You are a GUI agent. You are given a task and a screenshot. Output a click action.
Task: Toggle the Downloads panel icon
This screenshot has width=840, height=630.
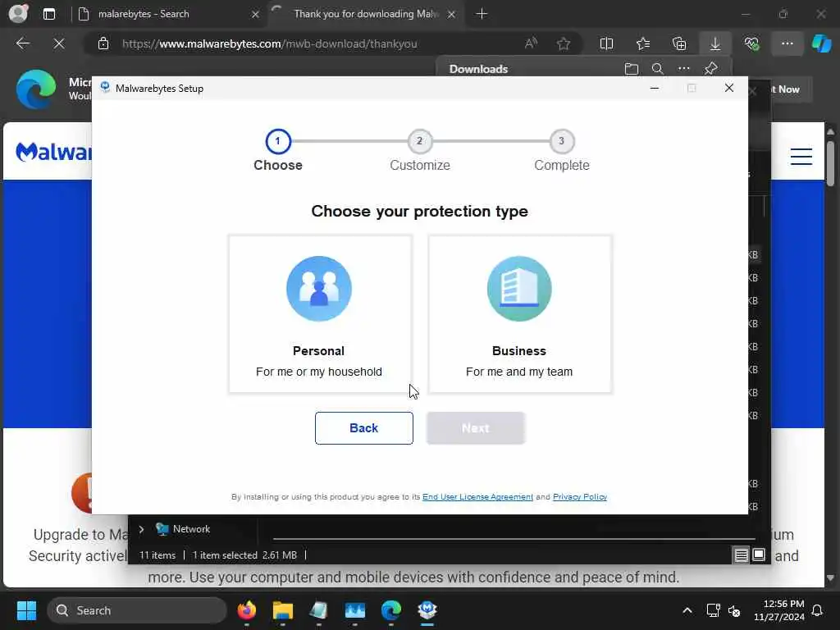click(x=715, y=43)
